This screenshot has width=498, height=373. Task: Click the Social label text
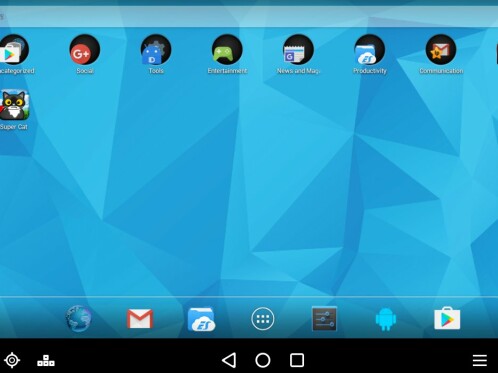(85, 71)
